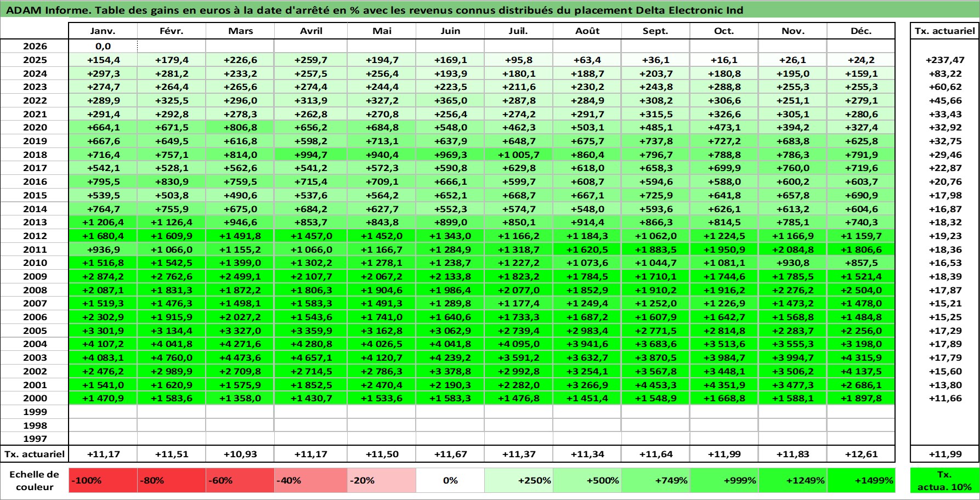Select the +3 359,9 cell in row 2005
This screenshot has height=500, width=980.
311,331
